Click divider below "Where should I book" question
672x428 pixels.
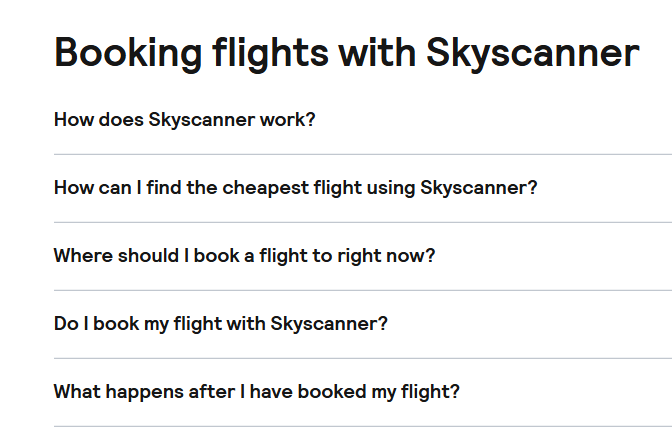coord(362,290)
